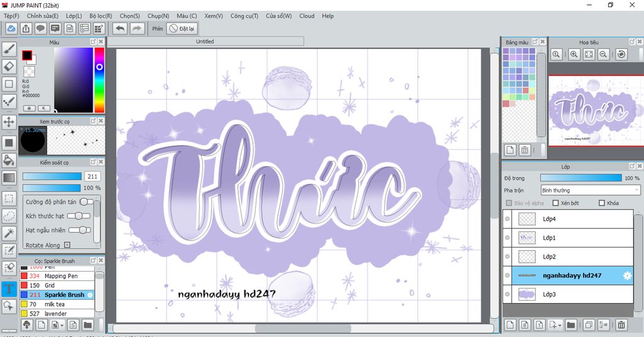Select the rectangular Selection tool
Screen dimensions: 644x337
click(x=9, y=199)
